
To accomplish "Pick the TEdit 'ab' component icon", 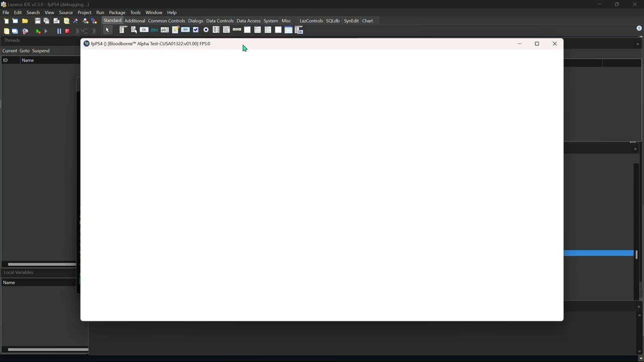I will (165, 30).
